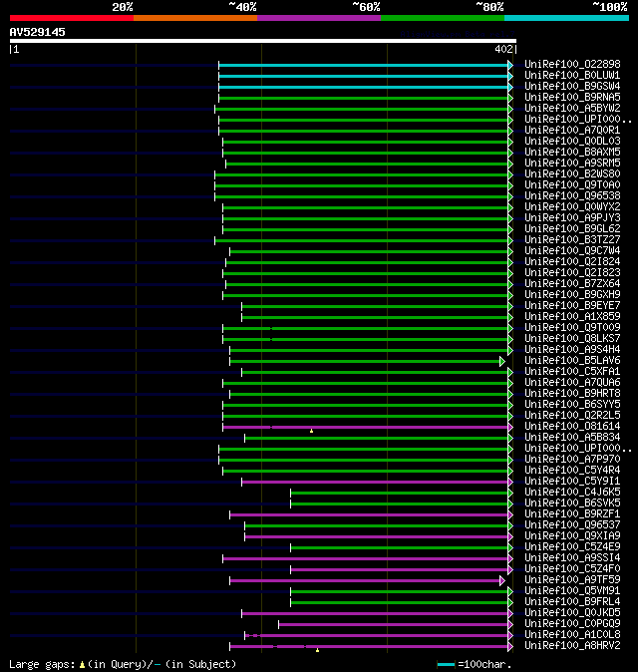The image size is (638, 672).
Task: Open the UniRef100_Q2R2L5 entry
Action: click(572, 416)
